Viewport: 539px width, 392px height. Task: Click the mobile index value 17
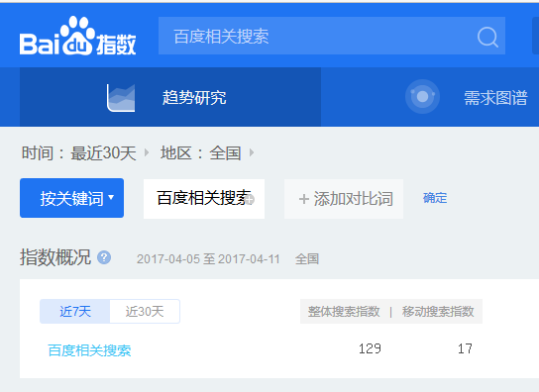click(x=465, y=348)
